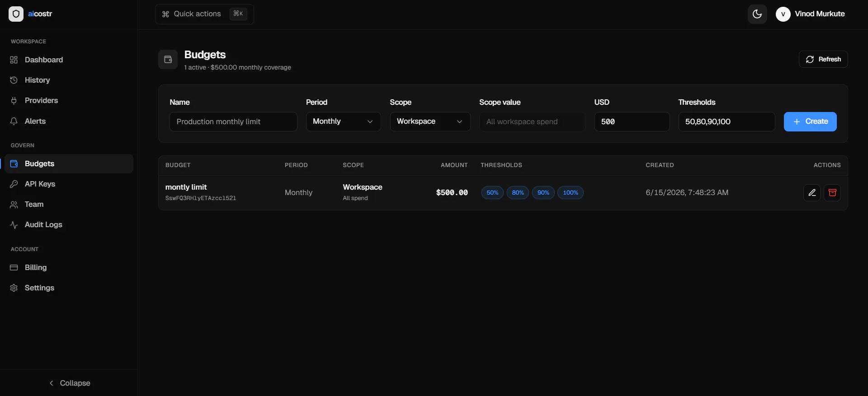Archive the montly limit budget
Image resolution: width=868 pixels, height=396 pixels.
(x=832, y=193)
